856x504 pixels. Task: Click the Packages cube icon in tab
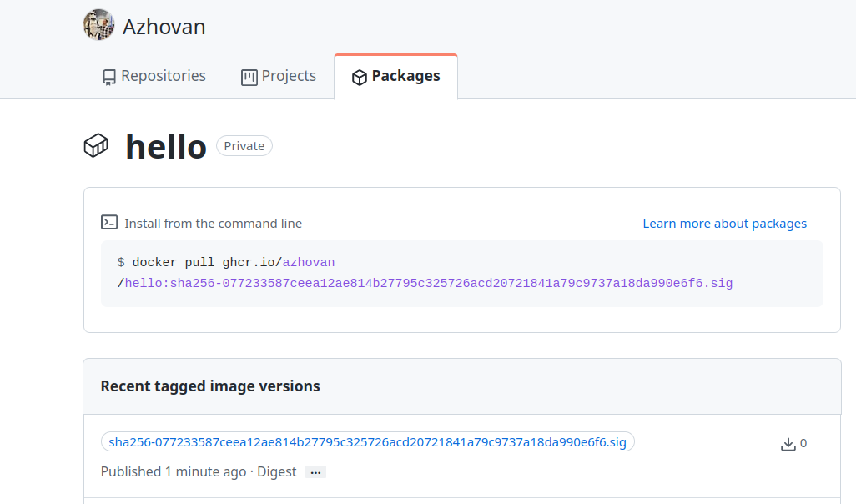[x=360, y=77]
